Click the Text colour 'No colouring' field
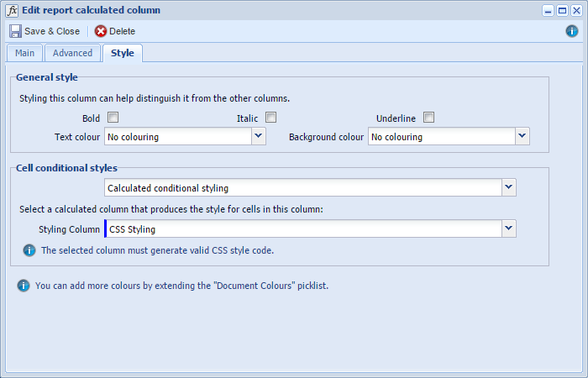 tap(178, 136)
